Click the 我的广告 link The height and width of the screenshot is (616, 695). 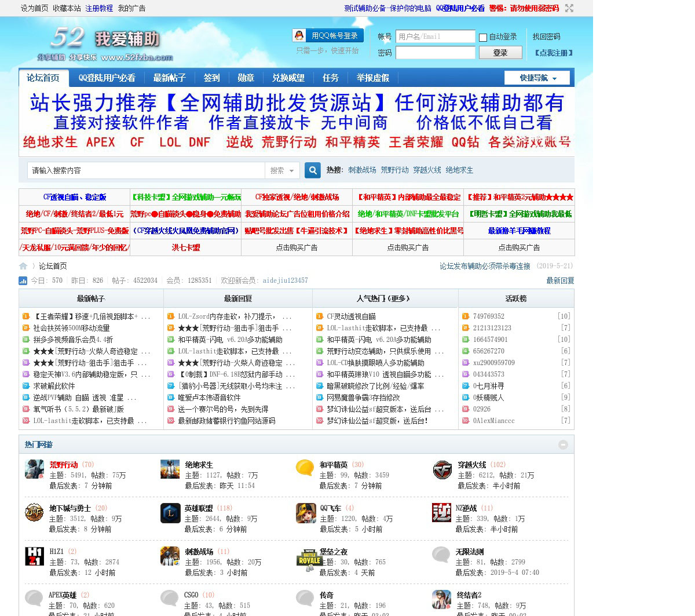point(132,8)
